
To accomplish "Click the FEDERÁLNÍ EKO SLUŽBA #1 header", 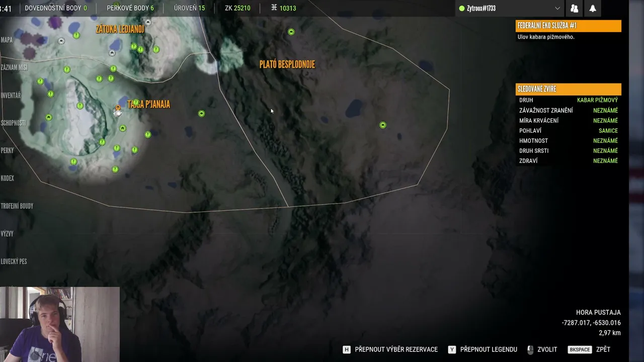I will 569,26.
